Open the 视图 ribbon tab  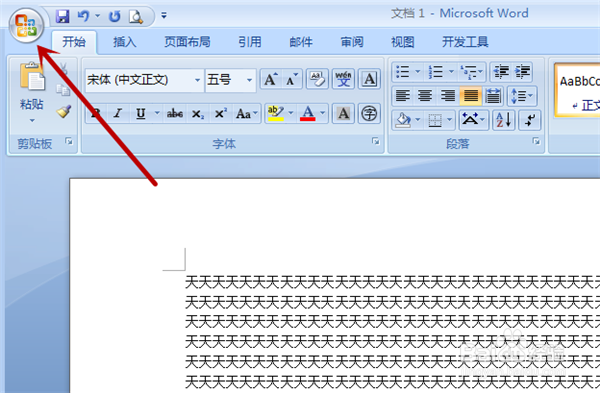coord(403,41)
